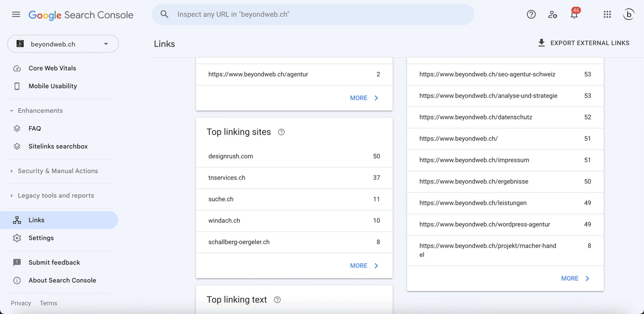Screen dimensions: 644x314
Task: Select Links in the sidebar
Action: (x=59, y=220)
